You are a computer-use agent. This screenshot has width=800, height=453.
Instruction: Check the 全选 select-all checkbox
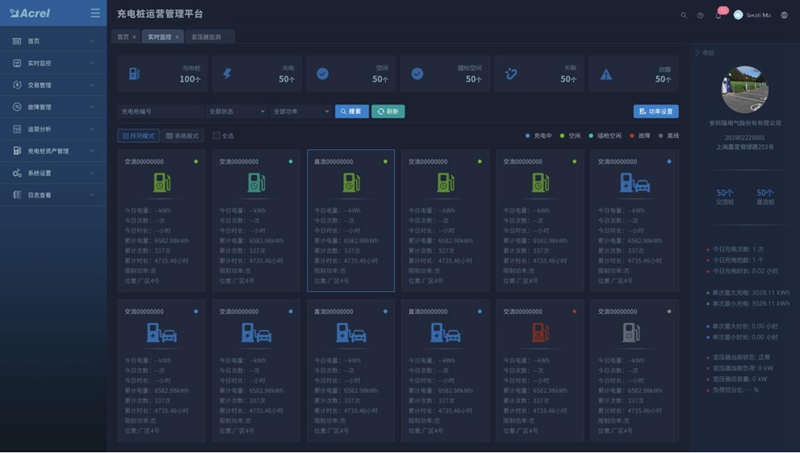tap(215, 136)
